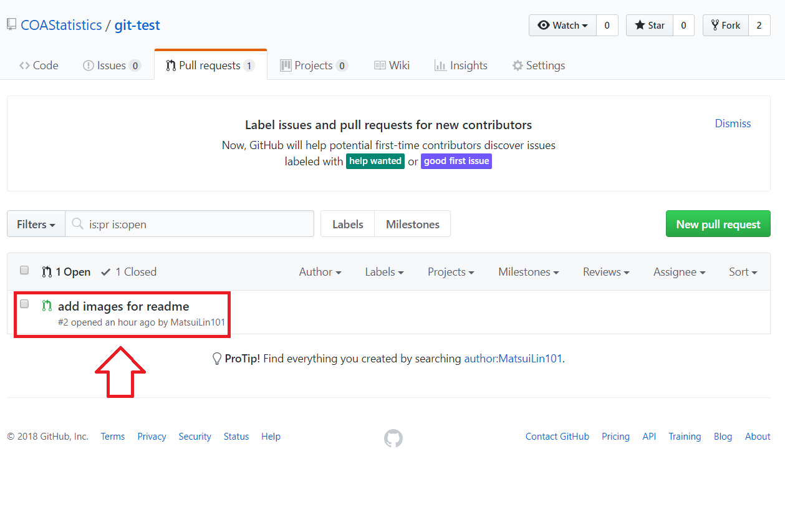Select all pull requests checkbox in header
Screen dimensions: 785x532
[x=24, y=270]
